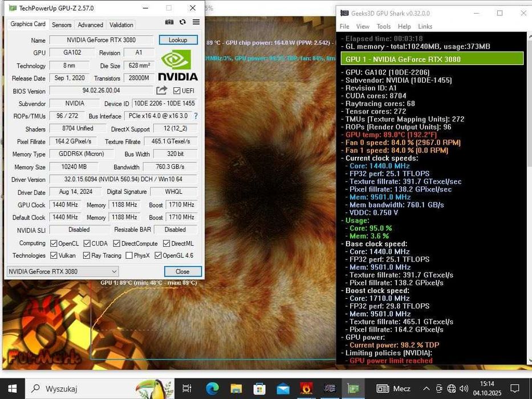This screenshot has width=532, height=399.
Task: Open the GPU-Z hamburger menu
Action: tap(196, 22)
